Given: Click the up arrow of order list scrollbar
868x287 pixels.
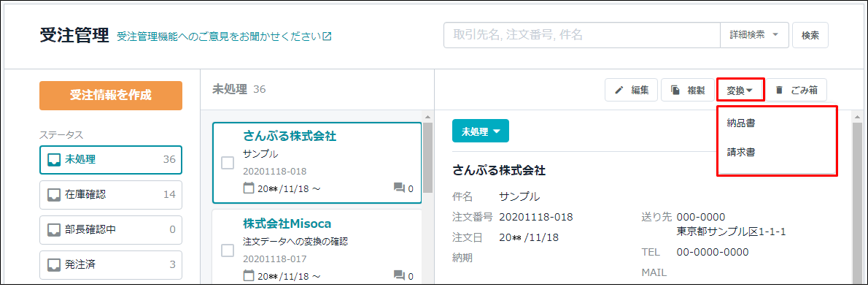Looking at the screenshot, I should tap(427, 117).
